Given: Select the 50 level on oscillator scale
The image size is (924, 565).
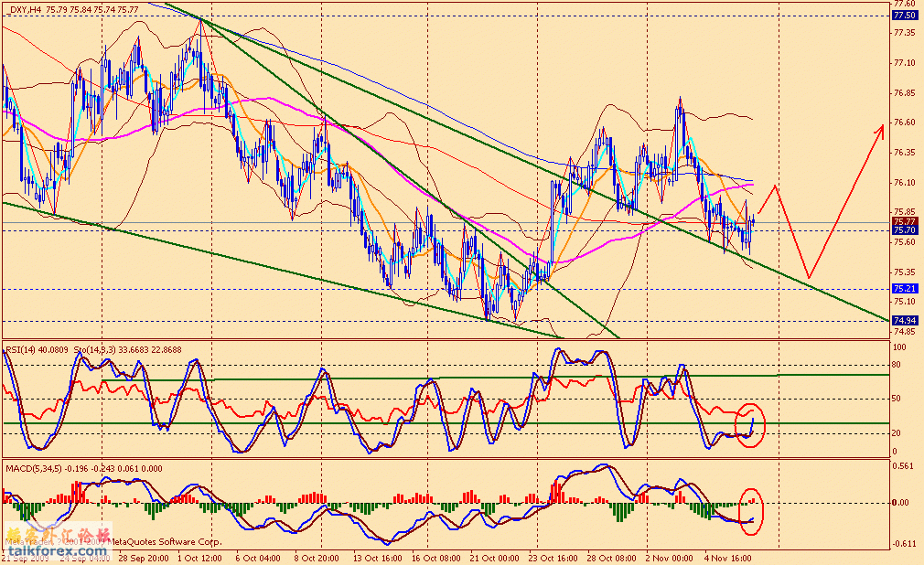Looking at the screenshot, I should [897, 399].
